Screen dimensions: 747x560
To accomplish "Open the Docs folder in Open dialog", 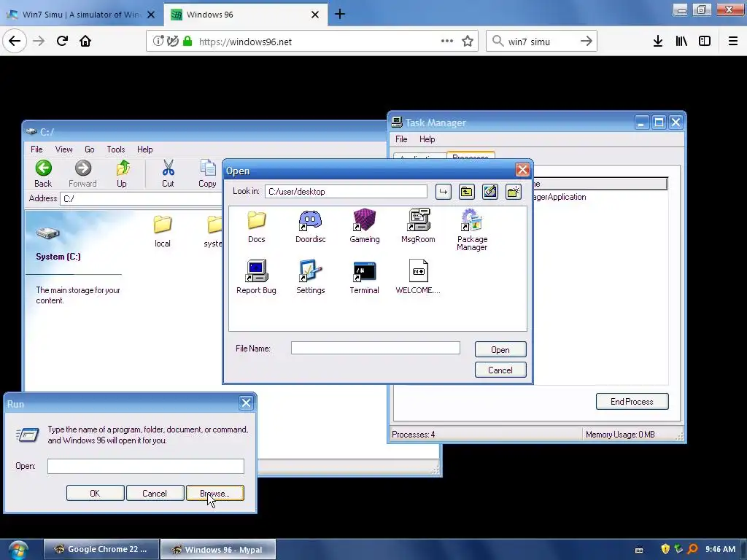I will [256, 227].
